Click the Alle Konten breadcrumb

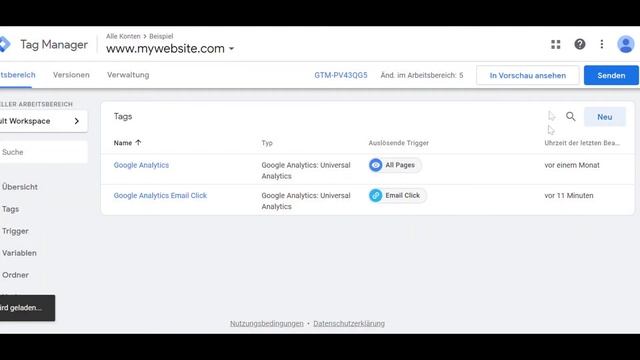[123, 36]
